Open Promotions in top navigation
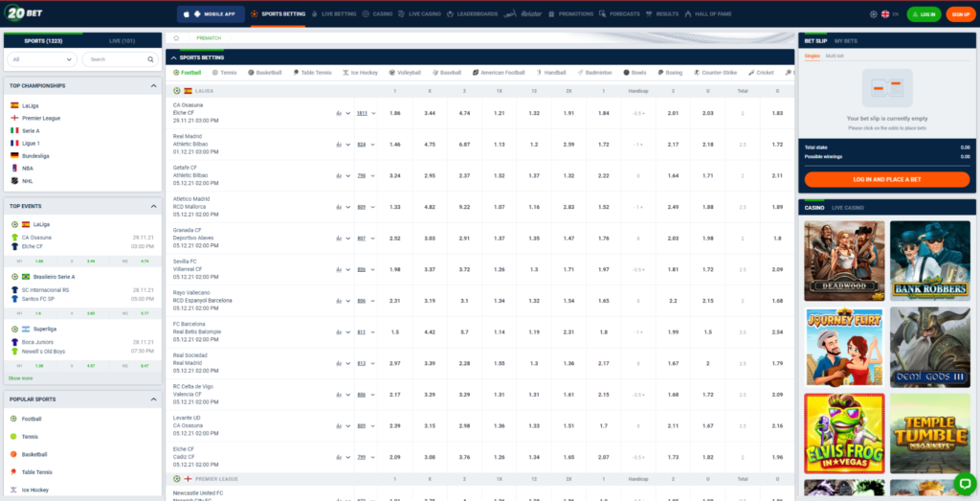 coord(570,13)
